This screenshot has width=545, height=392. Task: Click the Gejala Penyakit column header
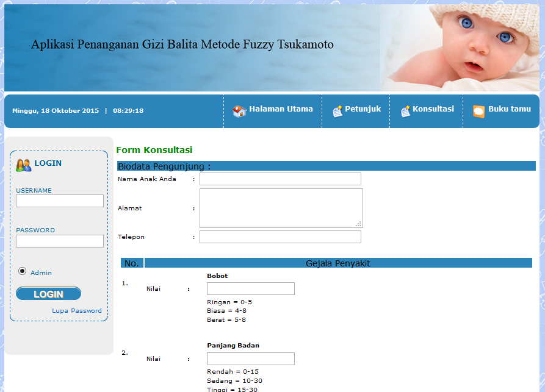tap(338, 263)
